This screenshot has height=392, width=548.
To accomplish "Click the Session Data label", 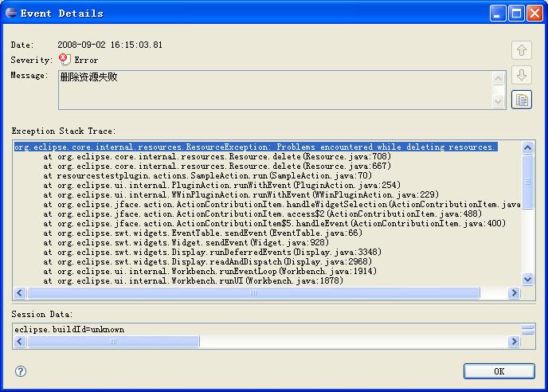I will tap(42, 314).
